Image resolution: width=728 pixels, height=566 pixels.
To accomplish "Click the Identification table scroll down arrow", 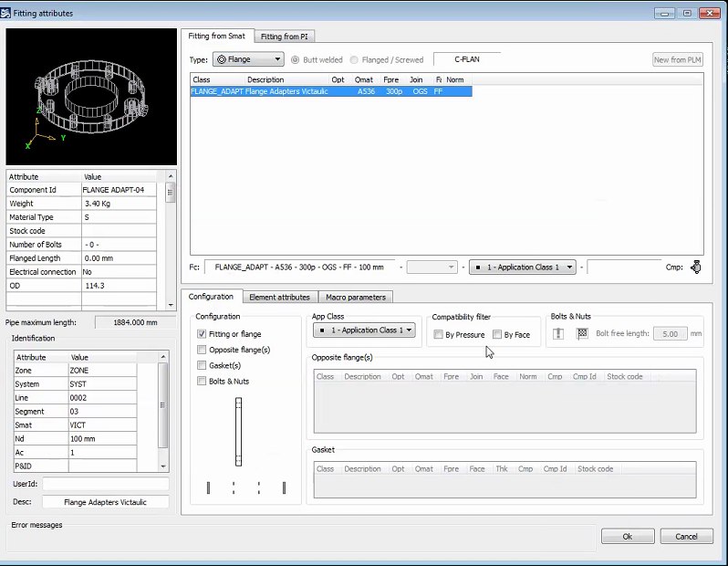I will coord(163,466).
